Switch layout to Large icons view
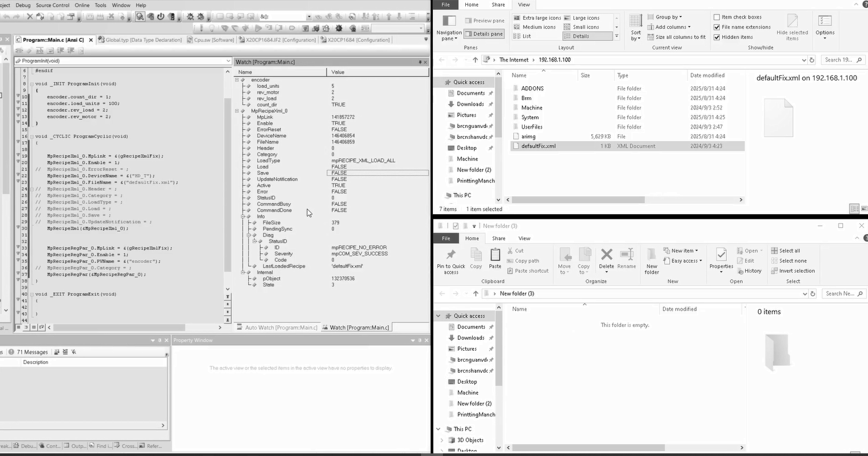 [x=582, y=18]
